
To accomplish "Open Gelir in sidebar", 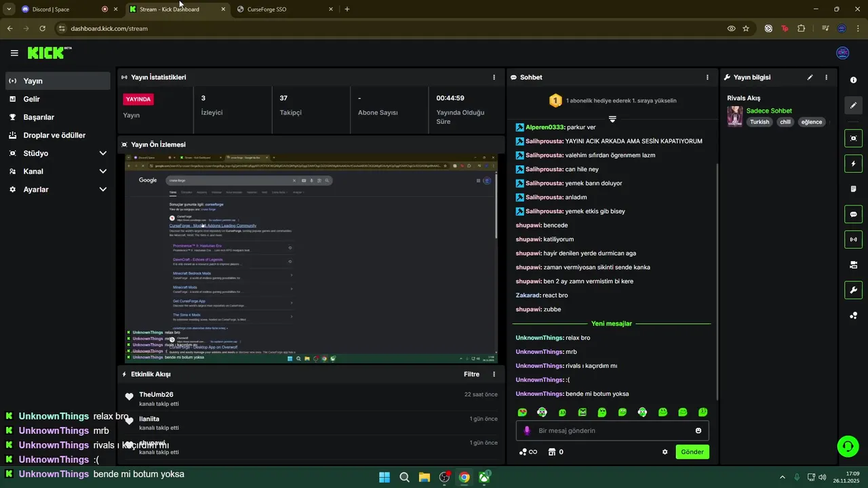I will coord(58,99).
